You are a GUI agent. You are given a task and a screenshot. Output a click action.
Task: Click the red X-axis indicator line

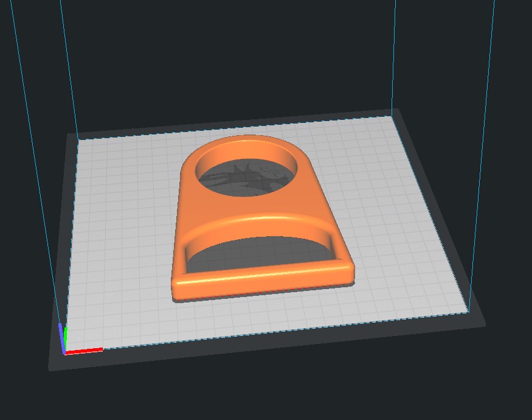point(84,351)
